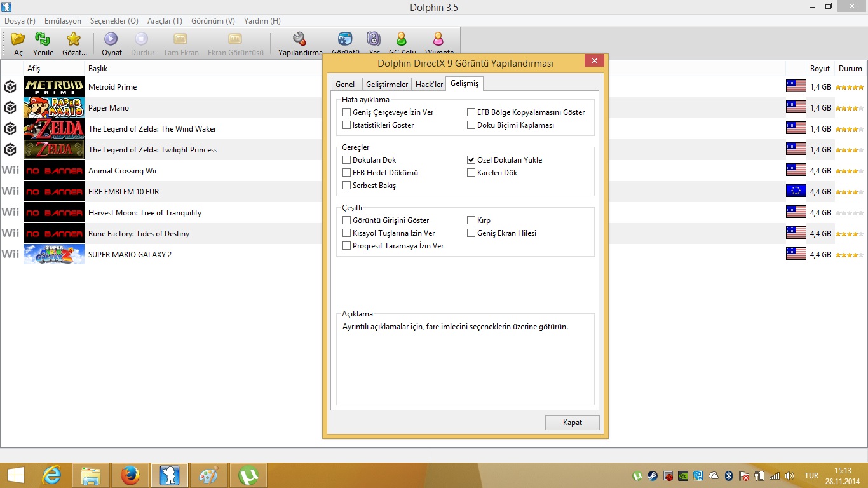Enable Kısayol Tuşlarına İzin Ver checkbox

tap(346, 233)
